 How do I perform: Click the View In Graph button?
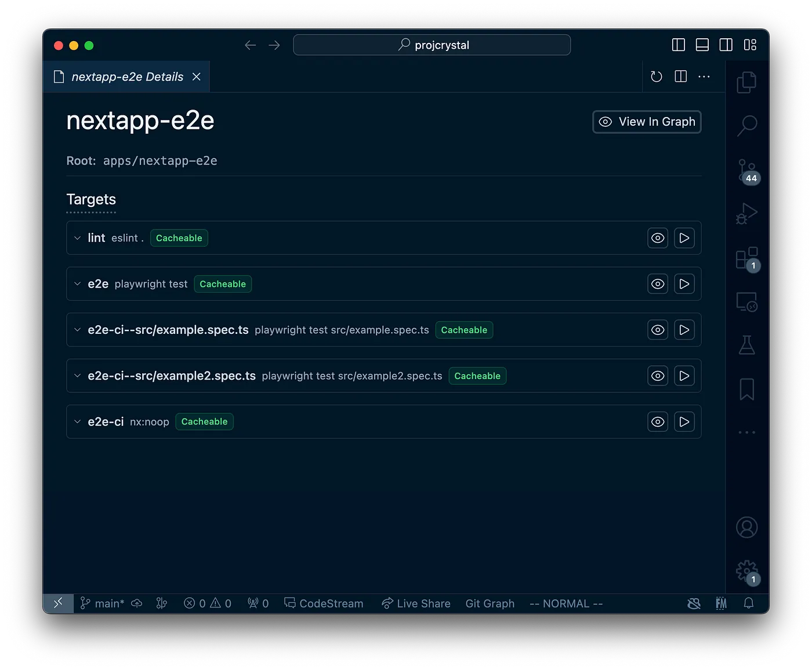647,122
